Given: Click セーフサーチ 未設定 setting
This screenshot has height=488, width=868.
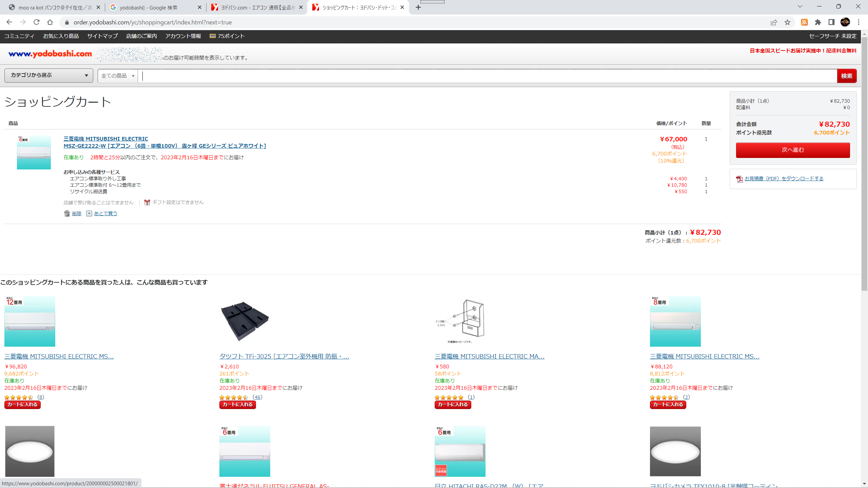Looking at the screenshot, I should click(833, 36).
